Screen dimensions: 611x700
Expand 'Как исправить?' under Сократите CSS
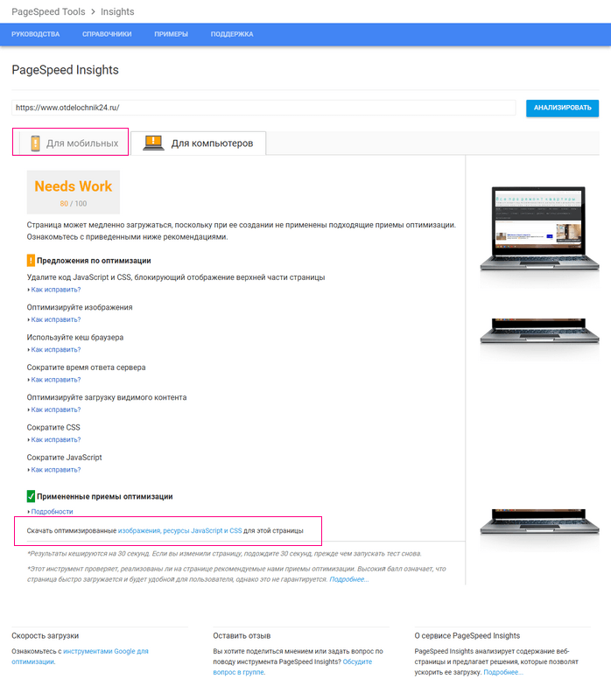pos(56,440)
